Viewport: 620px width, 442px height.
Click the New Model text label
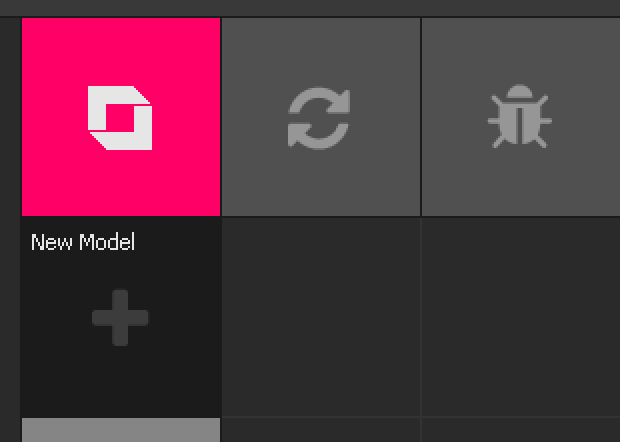click(x=83, y=242)
